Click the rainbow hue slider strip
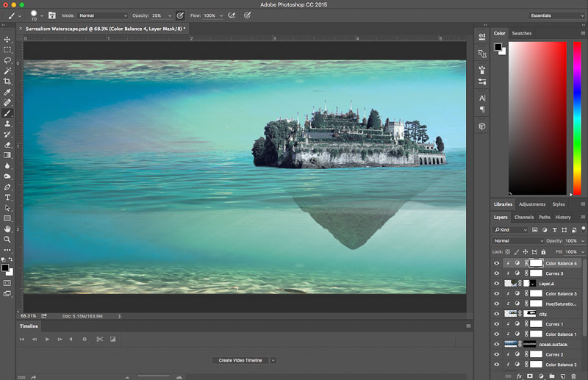Viewport: 588px width, 380px height. (577, 118)
